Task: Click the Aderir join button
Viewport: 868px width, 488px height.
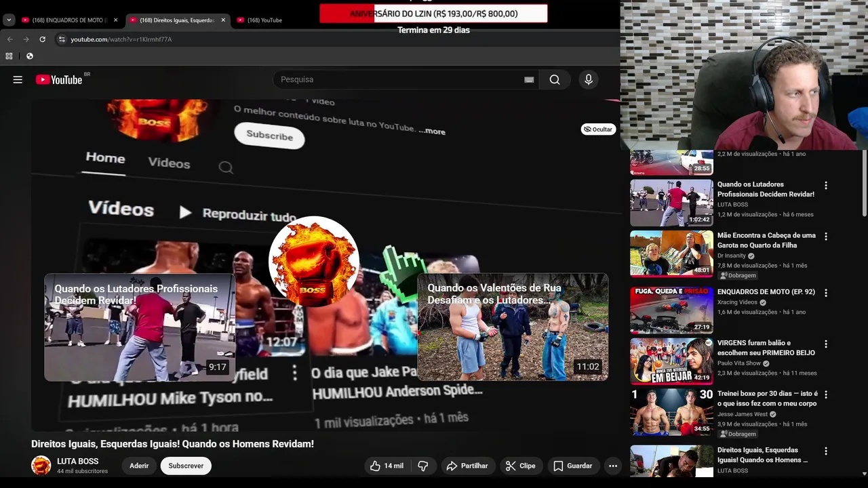Action: (139, 466)
